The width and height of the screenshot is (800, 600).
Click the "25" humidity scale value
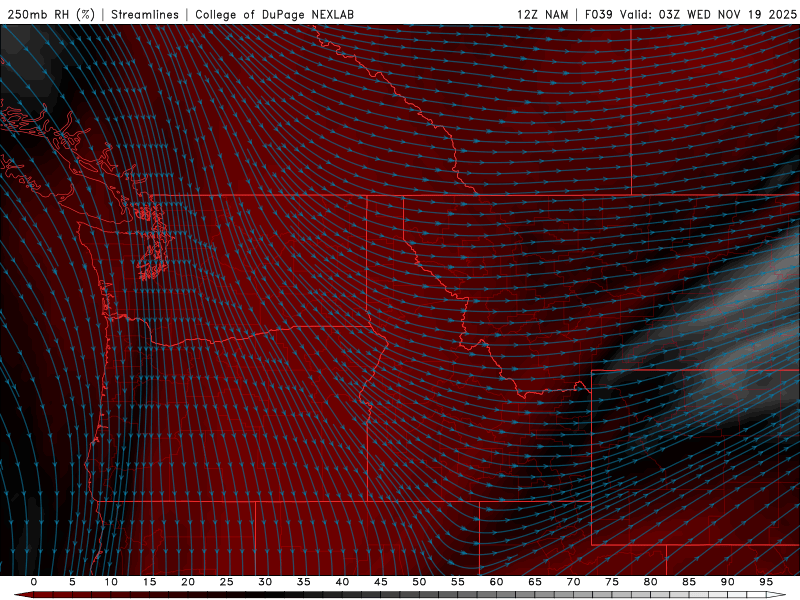227,582
